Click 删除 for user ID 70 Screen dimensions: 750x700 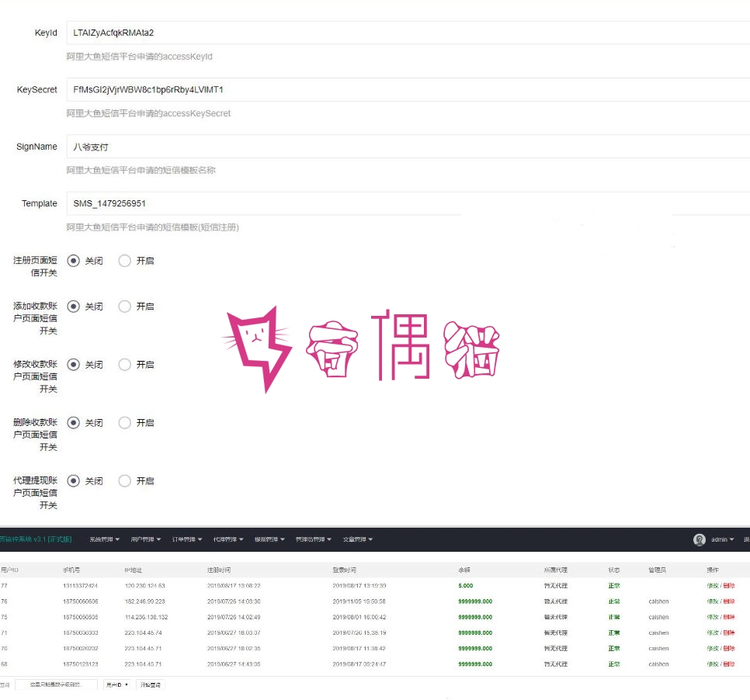pos(729,648)
